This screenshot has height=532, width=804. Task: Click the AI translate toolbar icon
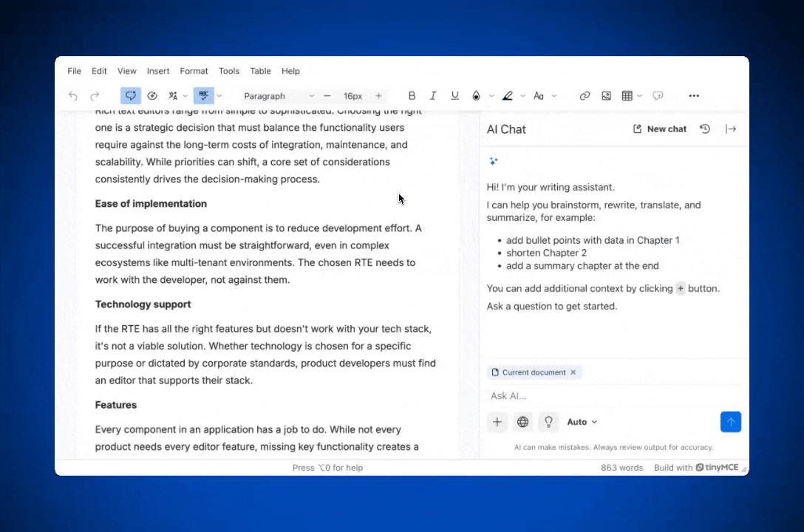coord(174,96)
